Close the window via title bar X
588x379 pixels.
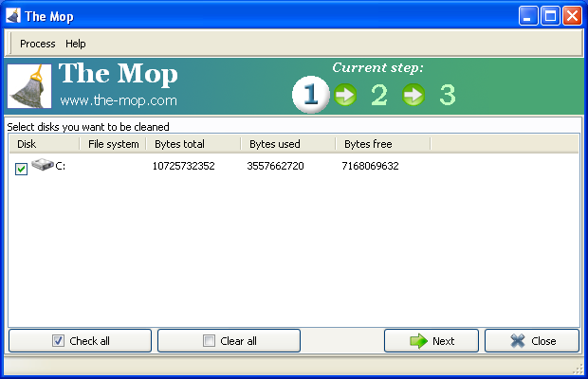(x=572, y=16)
